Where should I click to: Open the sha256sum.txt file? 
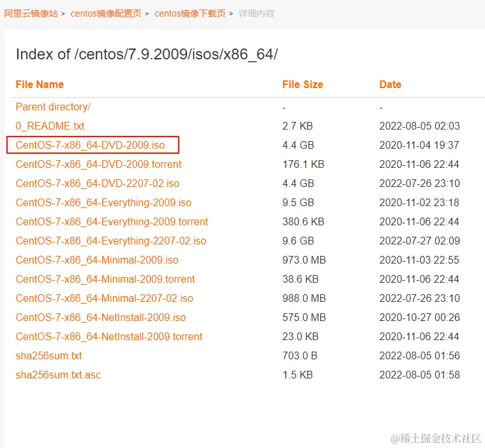coord(48,356)
